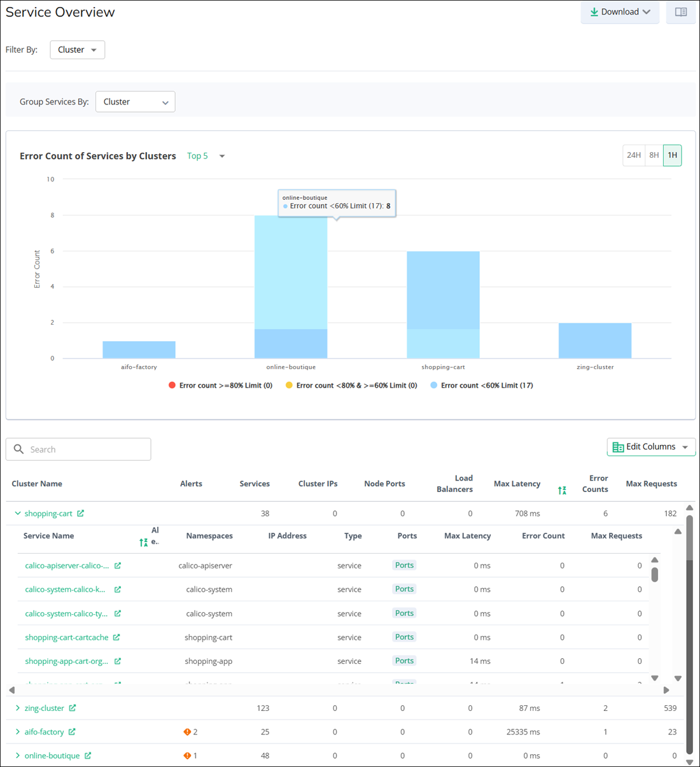Click orange alert icon in aifo-factory row
Screen dimensions: 700x767
(x=187, y=732)
